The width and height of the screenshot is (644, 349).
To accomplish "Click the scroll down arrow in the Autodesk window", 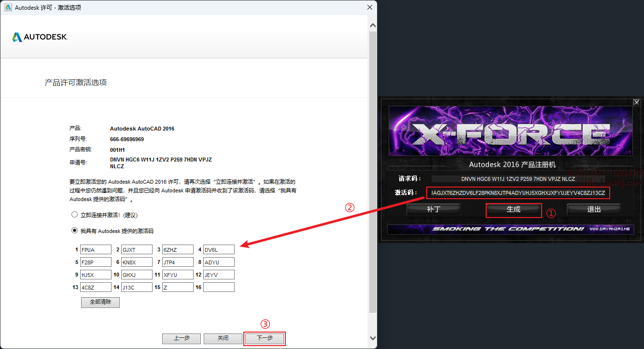I will tap(372, 338).
